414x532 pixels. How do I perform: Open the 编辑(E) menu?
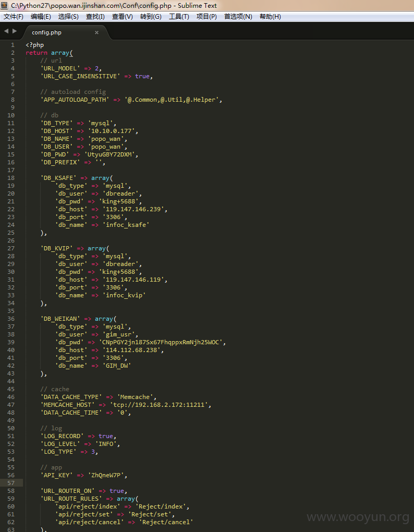coord(41,17)
